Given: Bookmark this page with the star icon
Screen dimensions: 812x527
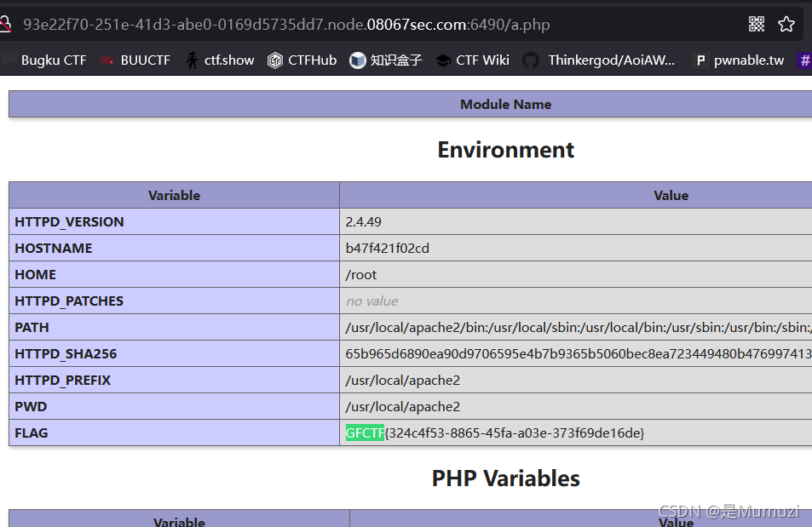Looking at the screenshot, I should (x=786, y=24).
